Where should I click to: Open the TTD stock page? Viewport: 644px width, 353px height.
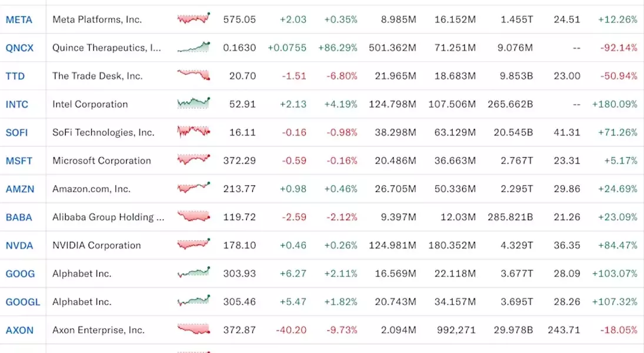15,76
